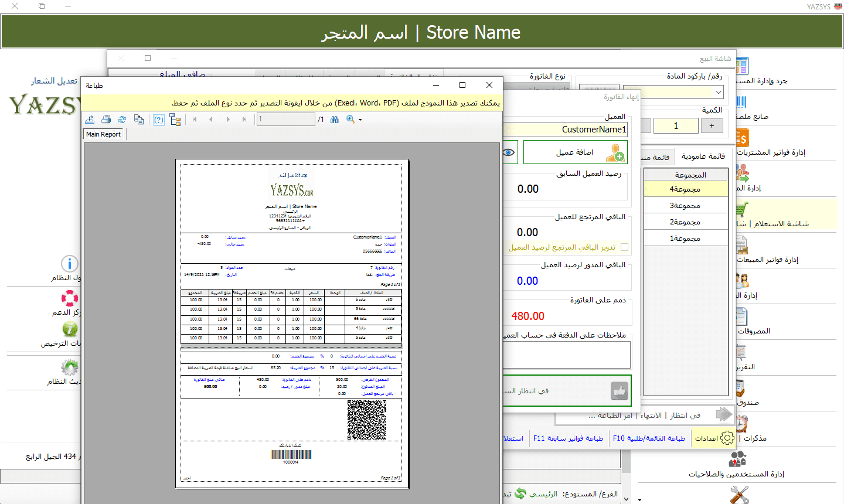
Task: Select group مجموعة1 in the list
Action: coord(686,239)
